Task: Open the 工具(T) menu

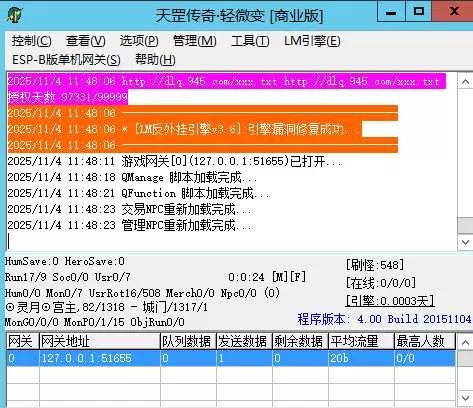Action: 250,41
